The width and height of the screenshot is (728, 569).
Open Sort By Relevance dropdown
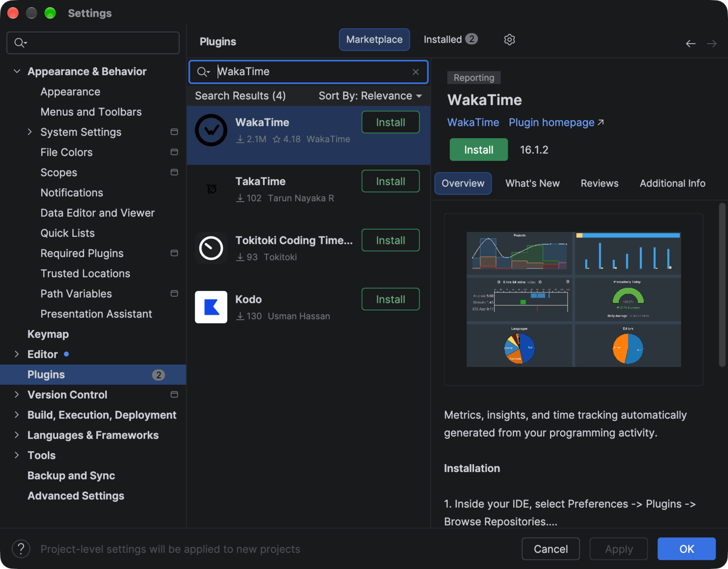pos(370,96)
